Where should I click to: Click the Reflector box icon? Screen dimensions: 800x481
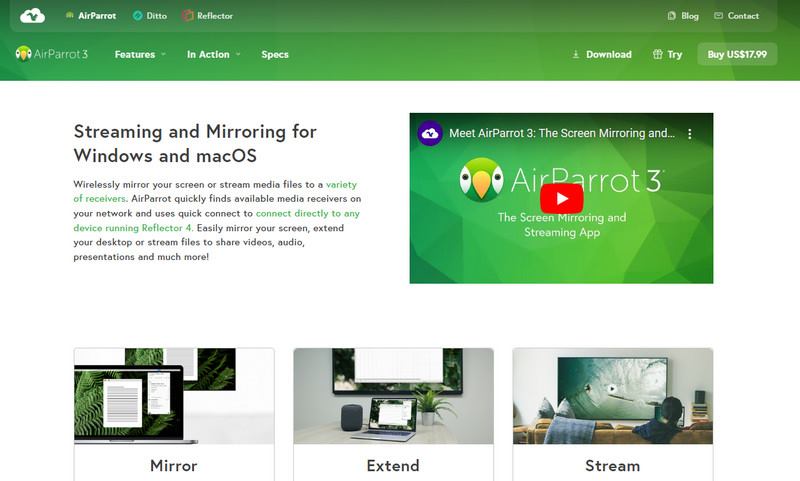pos(187,16)
